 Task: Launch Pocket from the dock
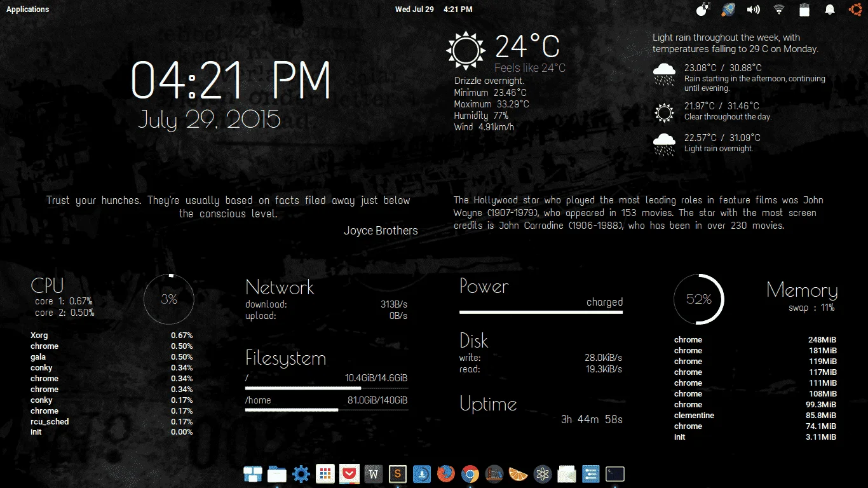349,474
